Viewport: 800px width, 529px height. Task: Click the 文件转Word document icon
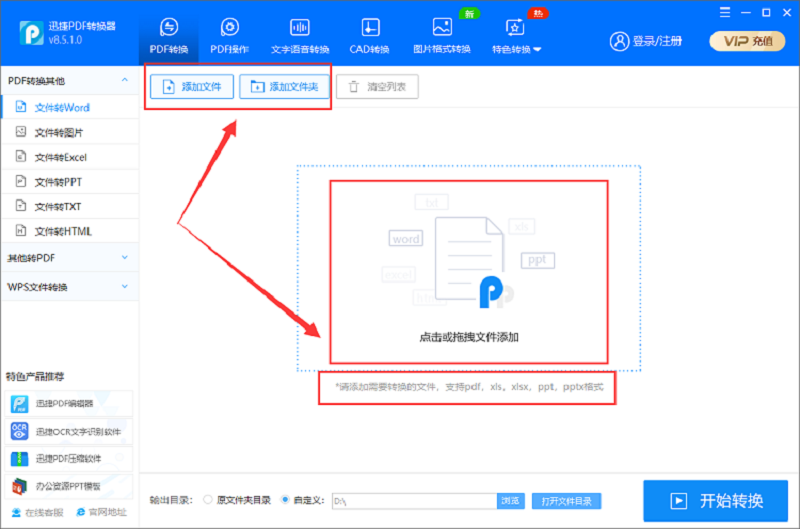(21, 107)
